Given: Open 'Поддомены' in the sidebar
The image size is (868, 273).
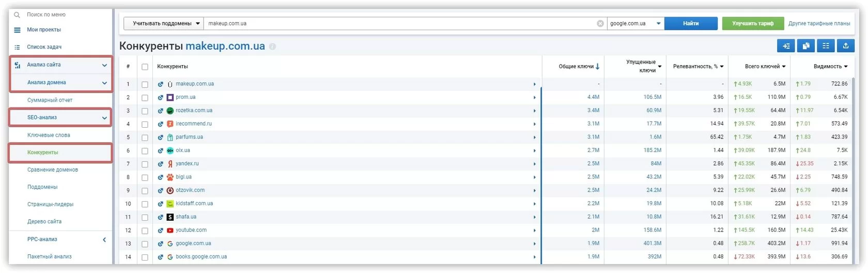Looking at the screenshot, I should click(x=42, y=187).
